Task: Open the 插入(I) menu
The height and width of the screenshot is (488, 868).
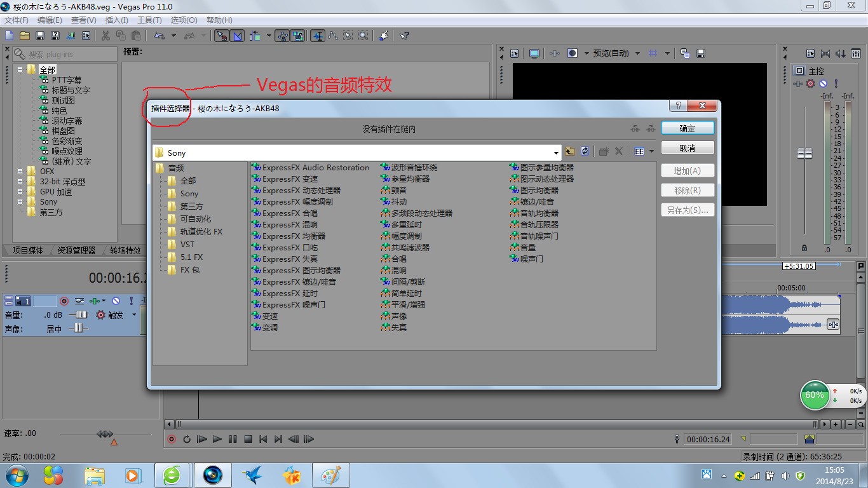Action: (116, 20)
